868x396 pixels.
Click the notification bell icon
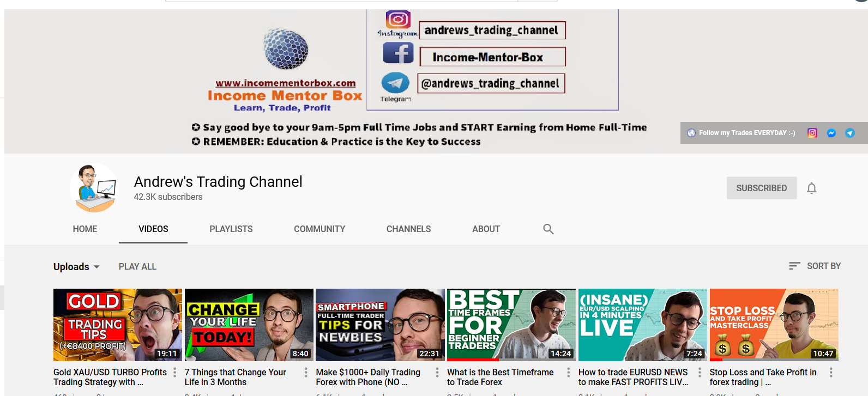click(811, 188)
